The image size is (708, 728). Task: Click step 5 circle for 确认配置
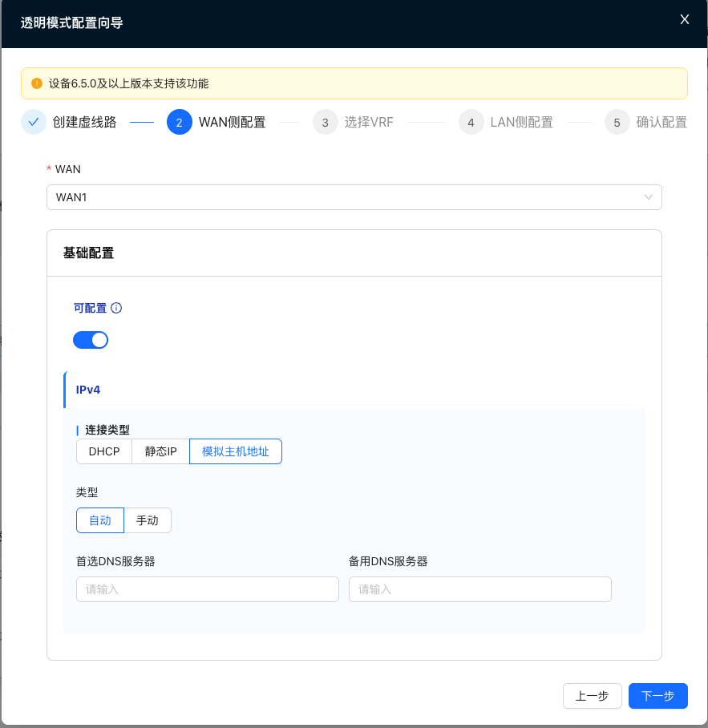click(x=617, y=123)
